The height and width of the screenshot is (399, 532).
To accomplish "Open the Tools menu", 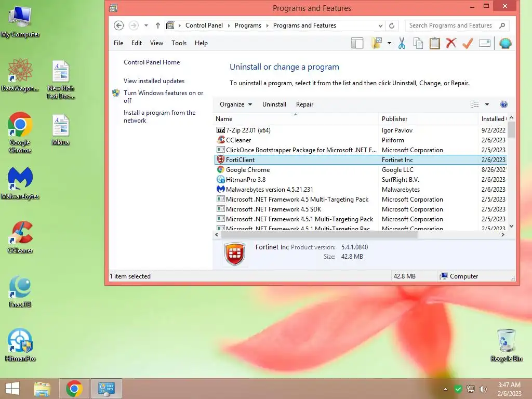I will click(x=179, y=43).
